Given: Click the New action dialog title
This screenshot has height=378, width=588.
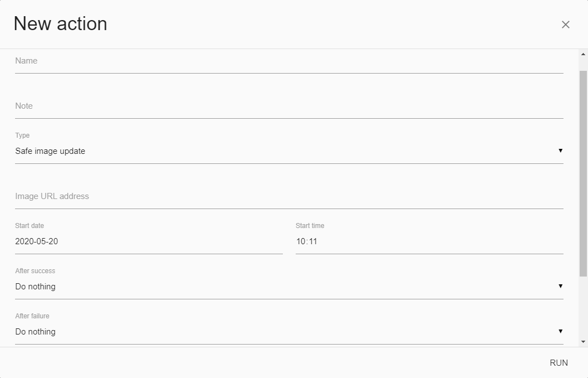Looking at the screenshot, I should pos(61,24).
